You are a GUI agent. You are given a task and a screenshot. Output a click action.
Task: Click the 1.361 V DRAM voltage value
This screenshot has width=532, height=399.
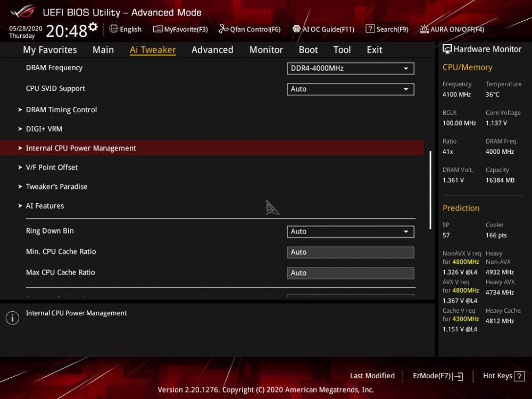click(x=453, y=180)
